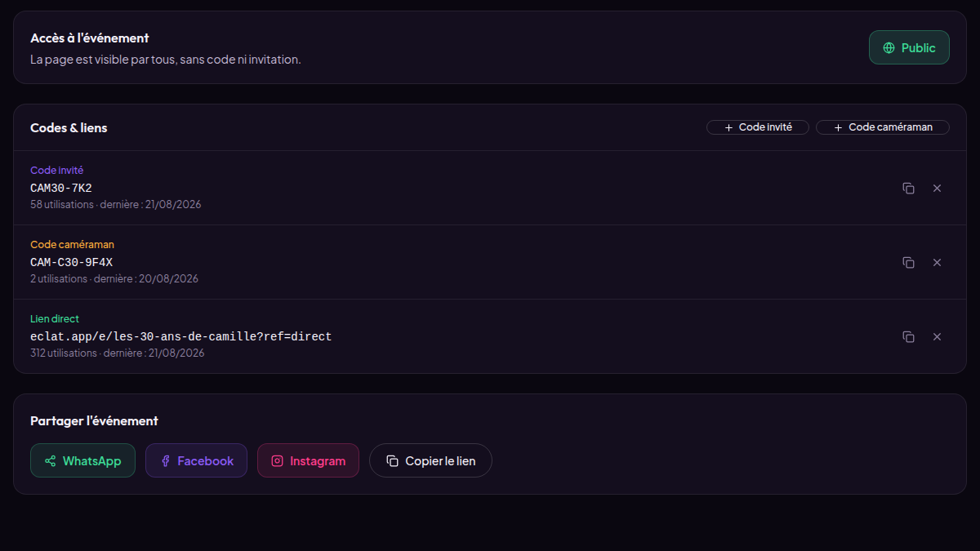Share the event via WhatsApp
The width and height of the screenshot is (980, 551).
coord(82,460)
